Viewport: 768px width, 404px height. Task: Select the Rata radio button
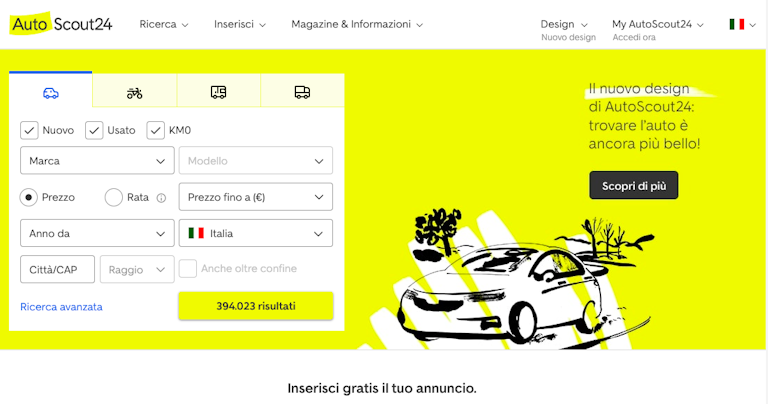coord(113,197)
